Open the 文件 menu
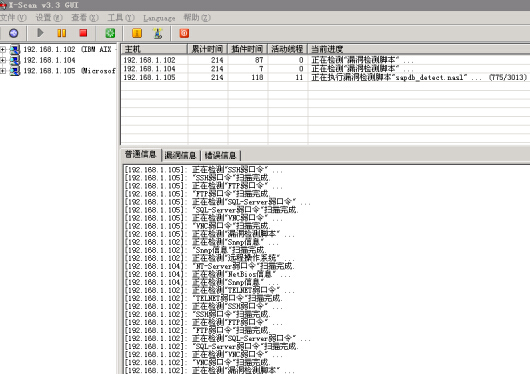This screenshot has width=530, height=374. [13, 18]
